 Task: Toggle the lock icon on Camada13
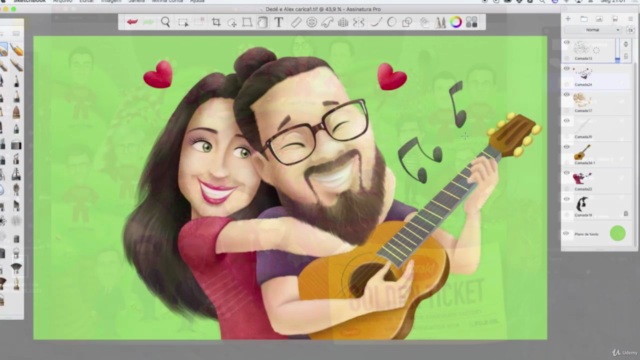pyautogui.click(x=626, y=56)
